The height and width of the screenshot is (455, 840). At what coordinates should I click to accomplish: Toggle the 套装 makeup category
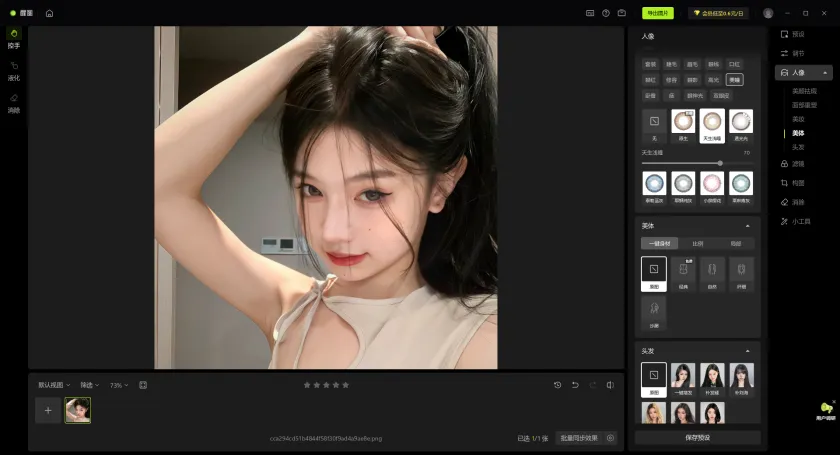(650, 64)
